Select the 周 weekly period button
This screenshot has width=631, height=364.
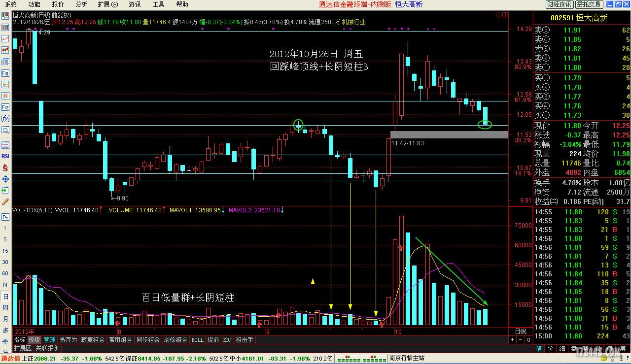(x=5, y=308)
